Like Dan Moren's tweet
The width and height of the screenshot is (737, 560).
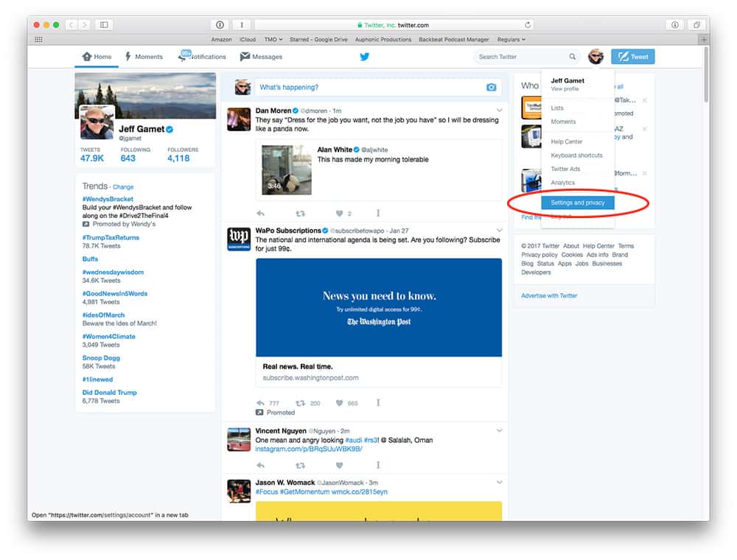339,213
